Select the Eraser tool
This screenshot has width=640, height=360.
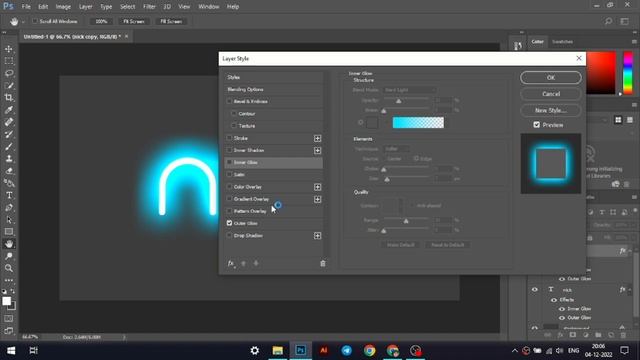tap(9, 171)
